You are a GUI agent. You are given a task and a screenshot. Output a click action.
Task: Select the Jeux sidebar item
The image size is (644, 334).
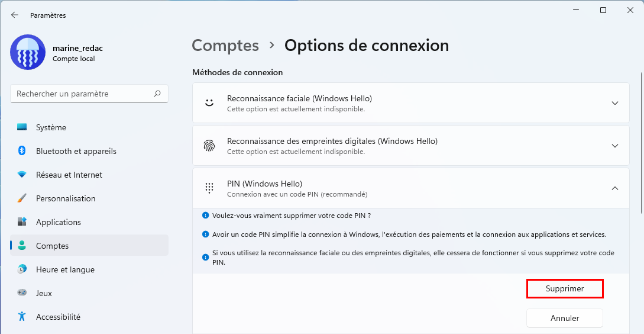89,293
